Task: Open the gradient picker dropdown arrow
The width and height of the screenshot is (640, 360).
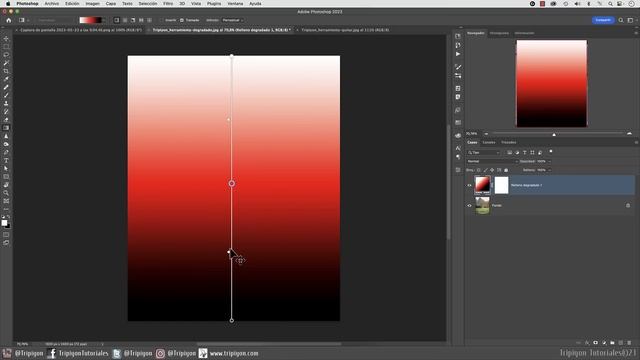Action: [x=104, y=20]
